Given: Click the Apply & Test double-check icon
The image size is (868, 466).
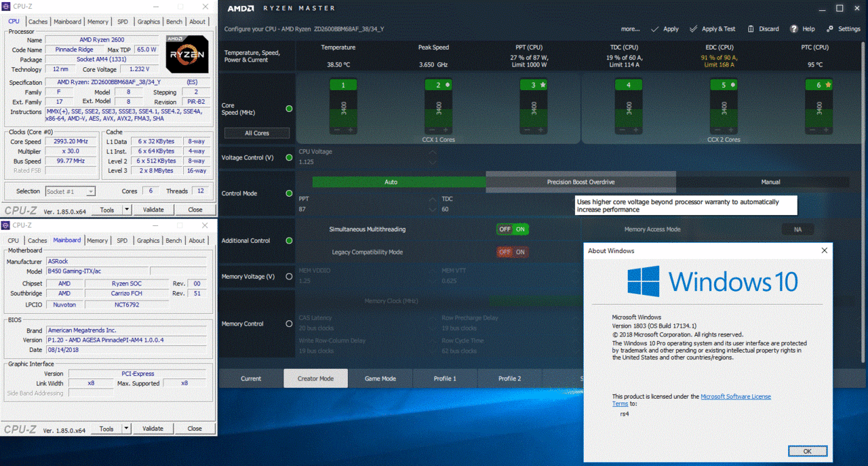Looking at the screenshot, I should tap(694, 29).
